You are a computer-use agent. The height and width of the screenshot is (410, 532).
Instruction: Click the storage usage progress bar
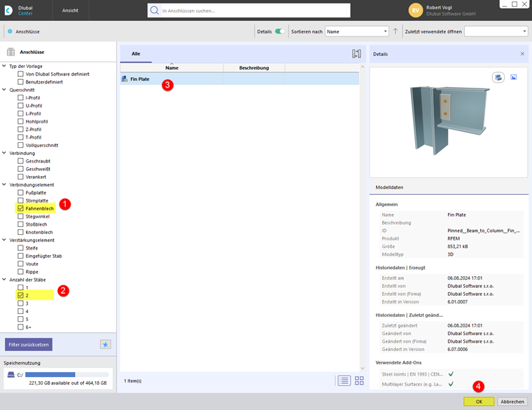pos(66,375)
